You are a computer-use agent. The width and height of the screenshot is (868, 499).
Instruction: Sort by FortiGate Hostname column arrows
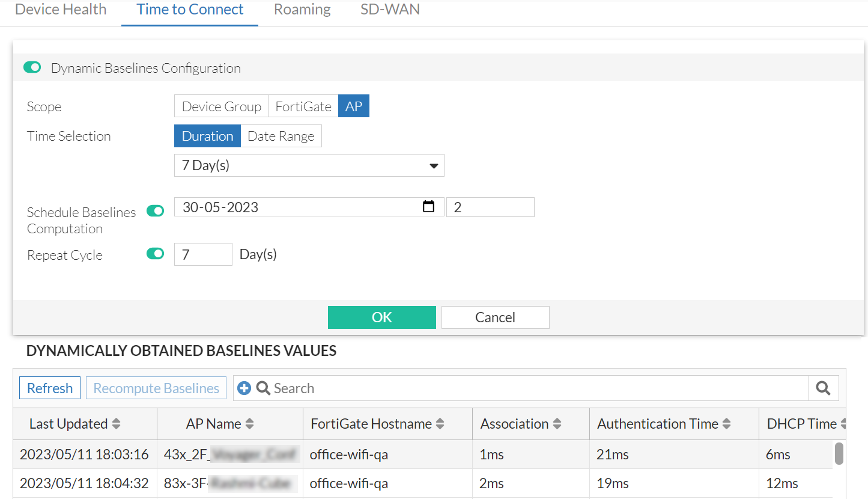(440, 424)
